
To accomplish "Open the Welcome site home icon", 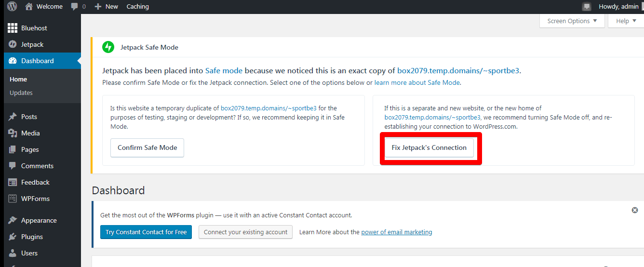I will [x=29, y=7].
